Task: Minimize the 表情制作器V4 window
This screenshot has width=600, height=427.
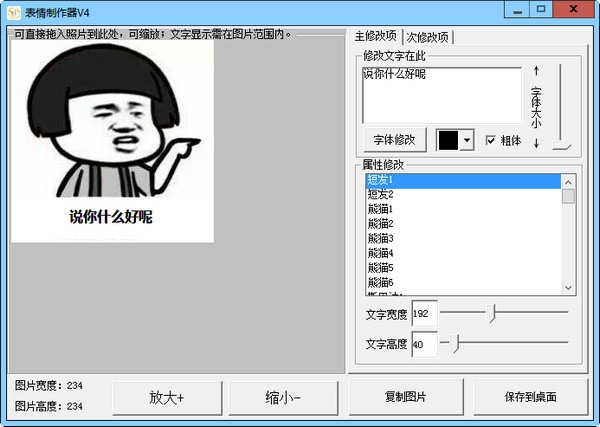Action: 517,9
